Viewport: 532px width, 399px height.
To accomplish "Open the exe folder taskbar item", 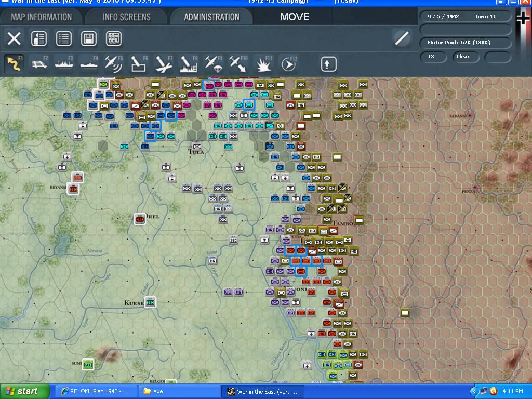I will pos(179,392).
